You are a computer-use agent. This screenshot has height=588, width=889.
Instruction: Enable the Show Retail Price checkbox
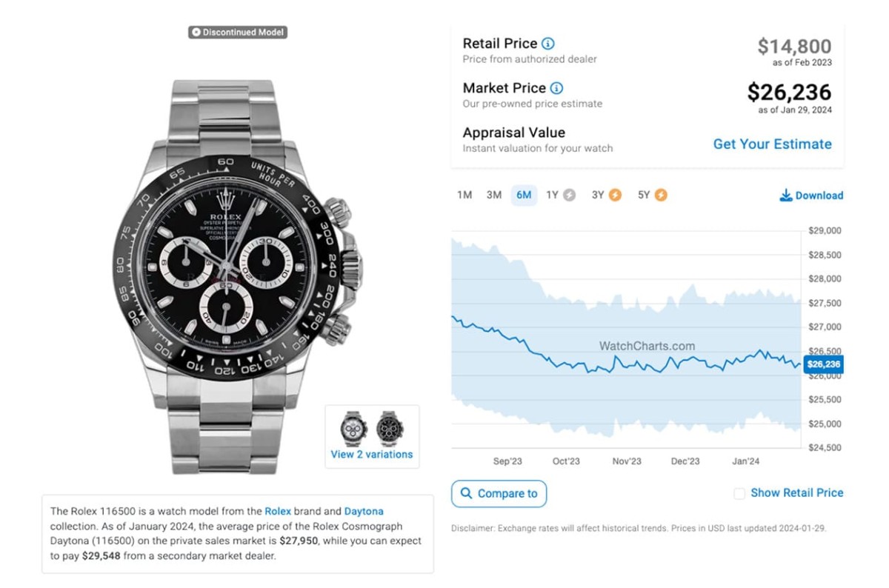click(739, 493)
